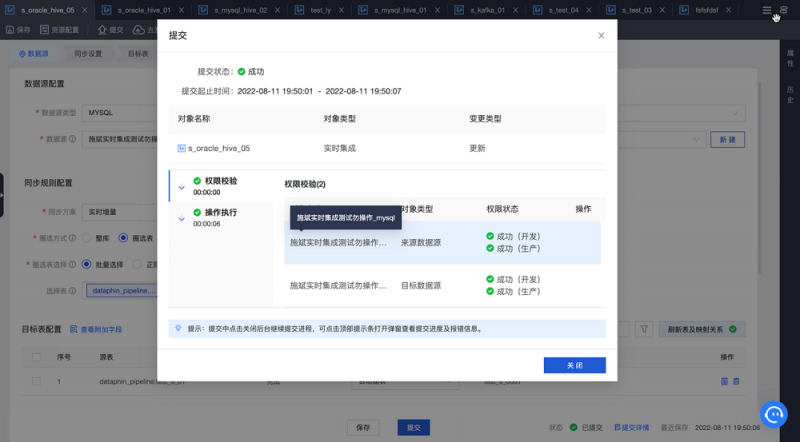Open the tab list menu icon
Image resolution: width=800 pixels, height=442 pixels.
click(x=766, y=10)
